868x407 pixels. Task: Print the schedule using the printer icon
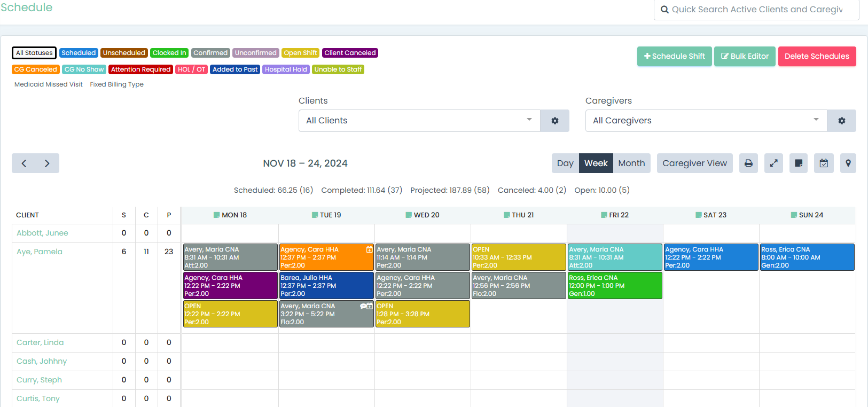tap(748, 163)
